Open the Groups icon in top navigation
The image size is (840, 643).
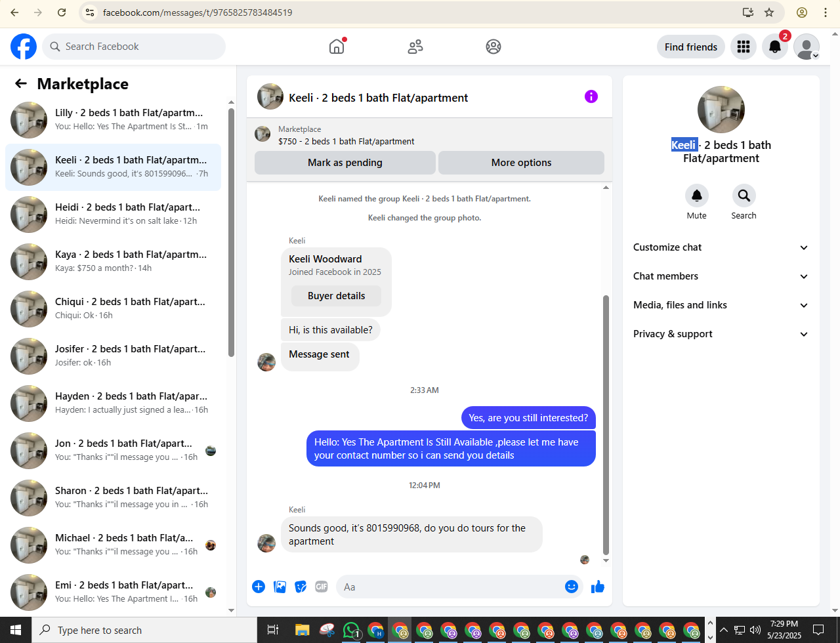pyautogui.click(x=493, y=47)
